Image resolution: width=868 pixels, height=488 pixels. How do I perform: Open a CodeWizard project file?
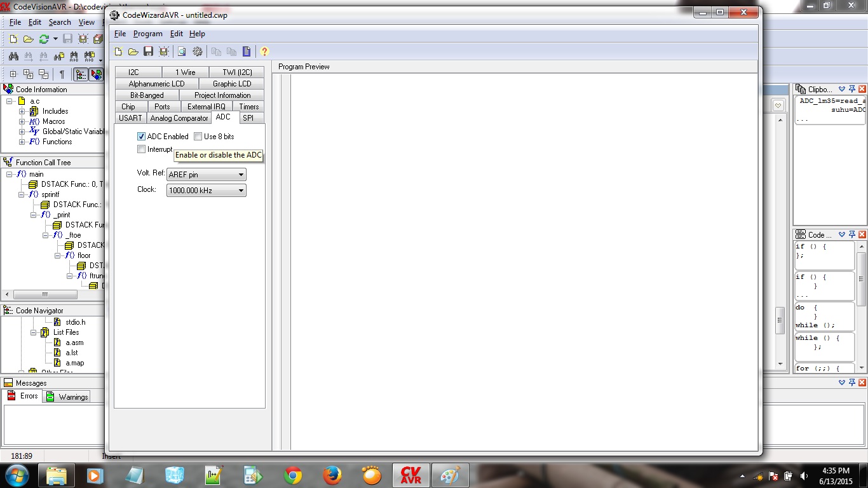133,52
